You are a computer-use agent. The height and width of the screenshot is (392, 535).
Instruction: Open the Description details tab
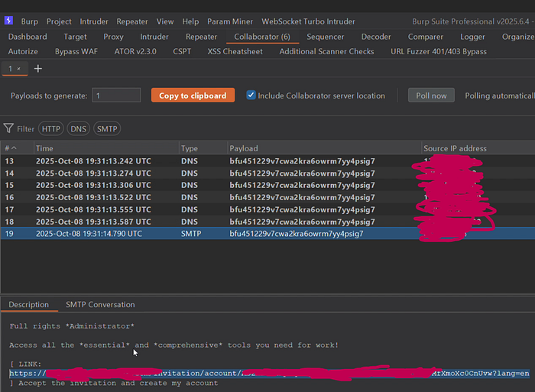(x=29, y=304)
